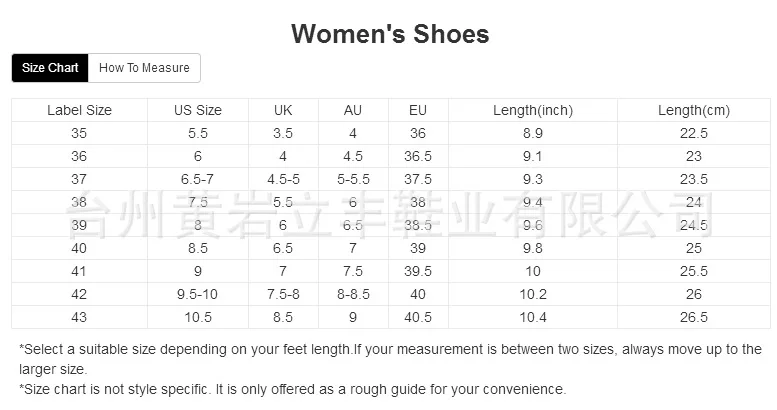Select the 22.5 cm length cell
Image resolution: width=777 pixels, height=410 pixels.
tap(694, 133)
